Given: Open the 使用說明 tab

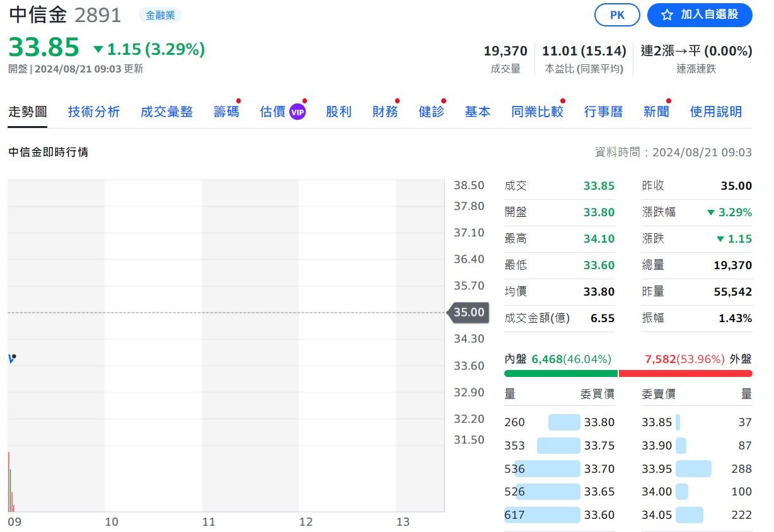Looking at the screenshot, I should click(715, 111).
